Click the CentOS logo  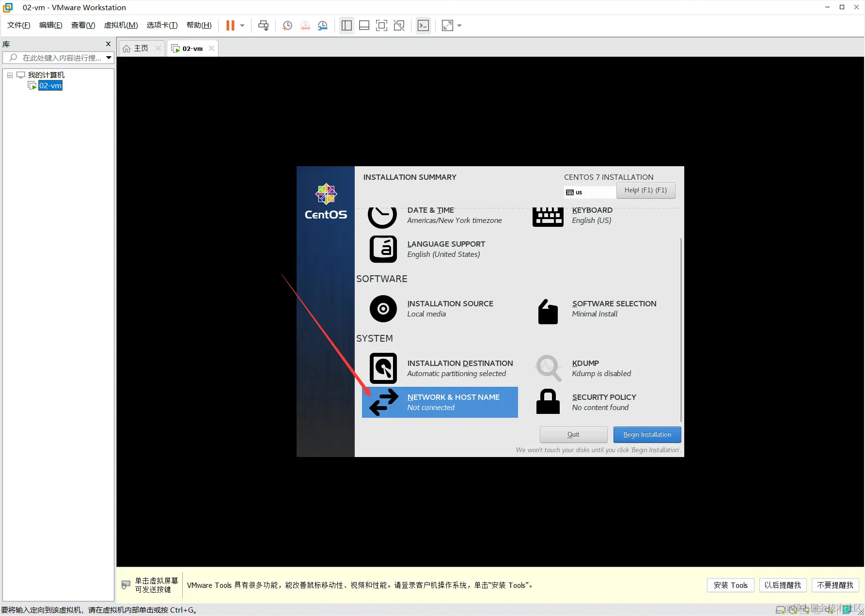coord(326,202)
